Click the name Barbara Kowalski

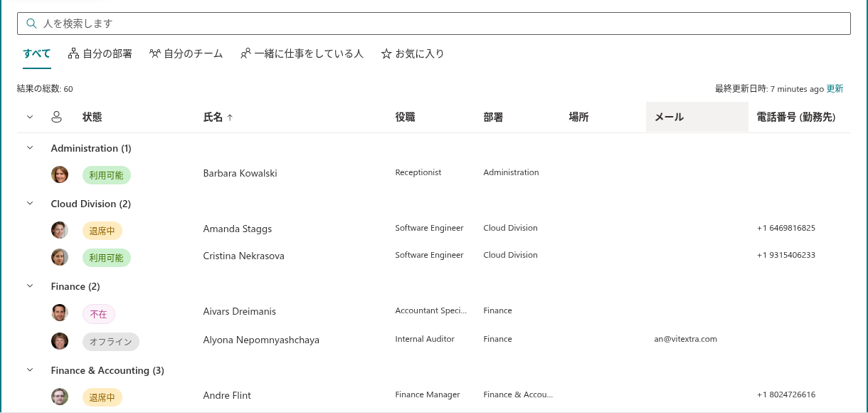[x=240, y=173]
